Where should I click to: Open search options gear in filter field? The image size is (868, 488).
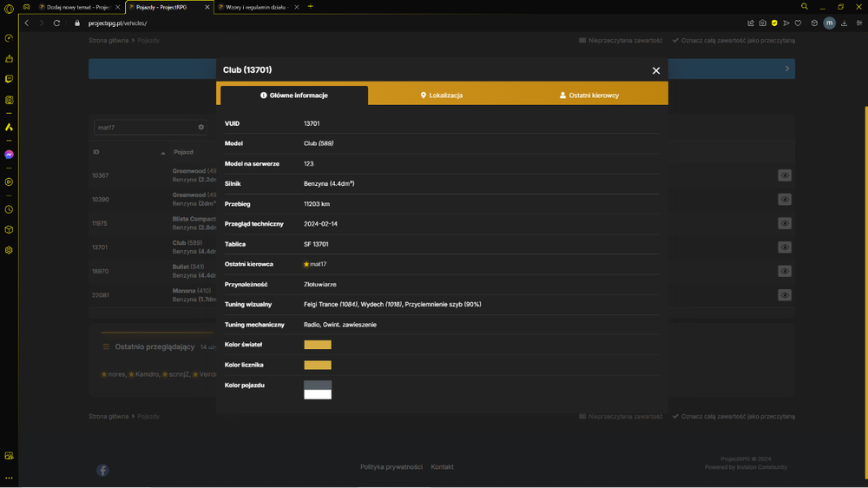click(201, 128)
